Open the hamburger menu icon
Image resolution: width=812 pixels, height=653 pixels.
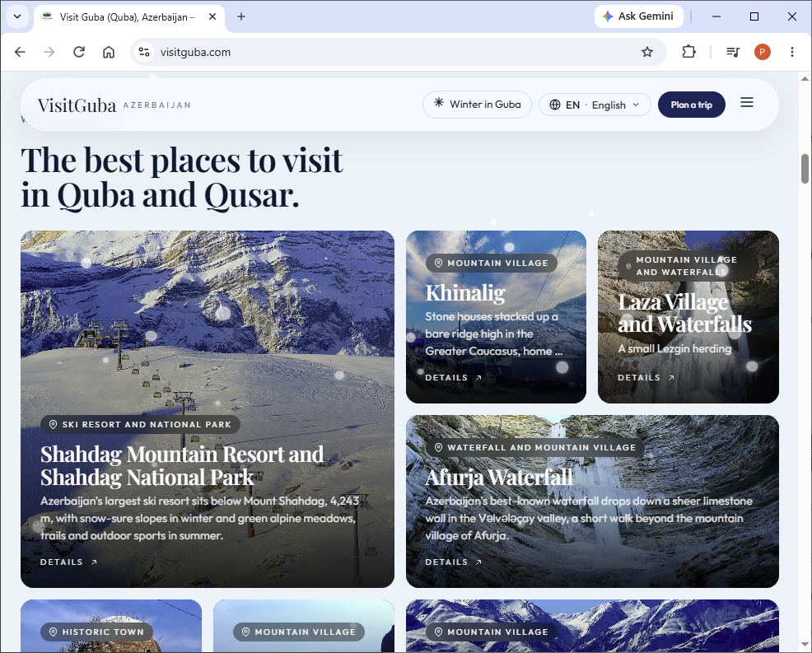[747, 103]
